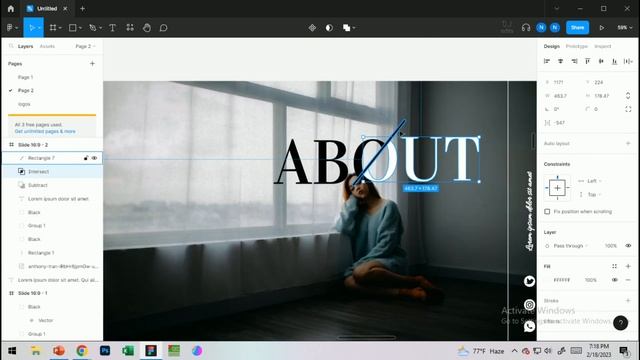Select the Rectangle shape tool
This screenshot has width=640, height=360.
point(73,28)
